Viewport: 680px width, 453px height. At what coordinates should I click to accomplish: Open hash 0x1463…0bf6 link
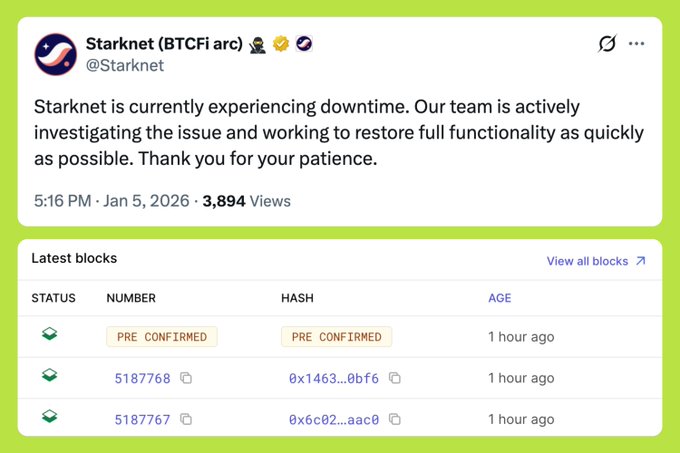point(334,378)
